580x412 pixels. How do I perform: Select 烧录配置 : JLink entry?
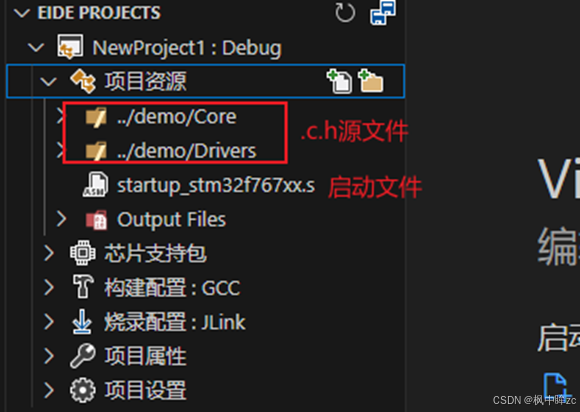pyautogui.click(x=175, y=322)
